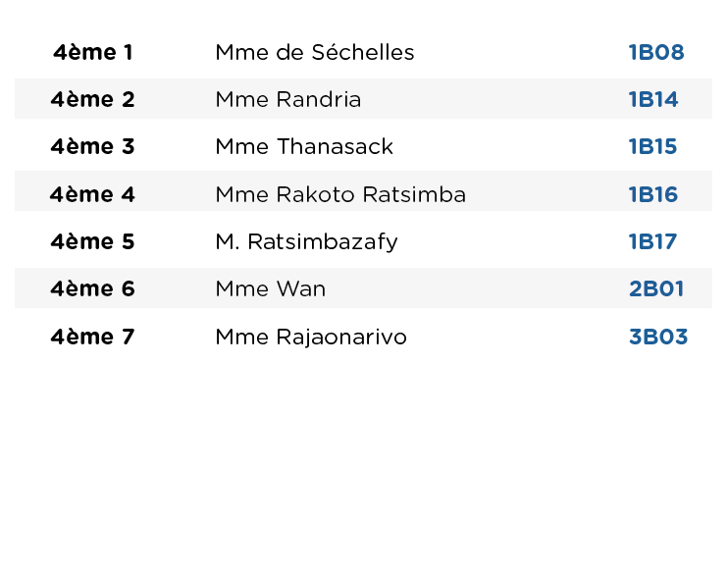Open room link 3B03

(x=658, y=337)
